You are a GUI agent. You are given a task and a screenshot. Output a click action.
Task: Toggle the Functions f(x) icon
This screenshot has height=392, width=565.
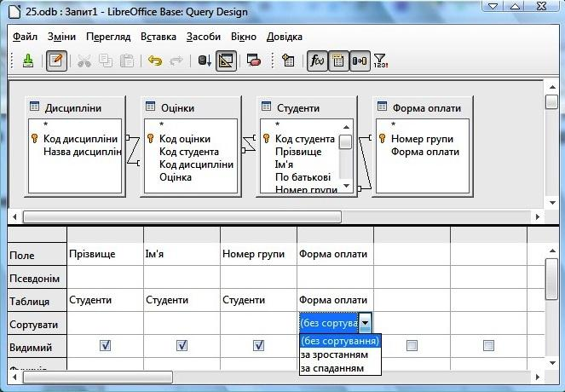pyautogui.click(x=317, y=61)
